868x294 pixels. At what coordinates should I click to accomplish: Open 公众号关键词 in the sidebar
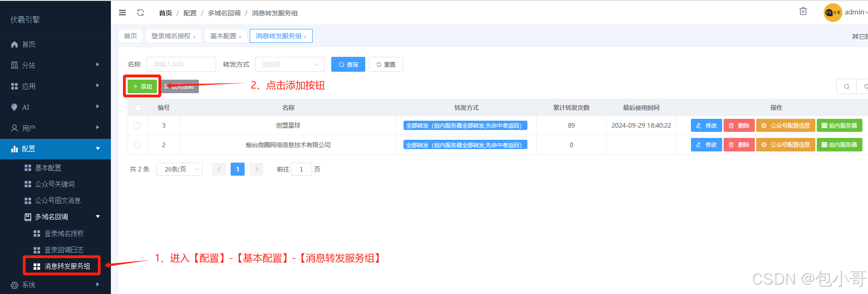[x=55, y=184]
